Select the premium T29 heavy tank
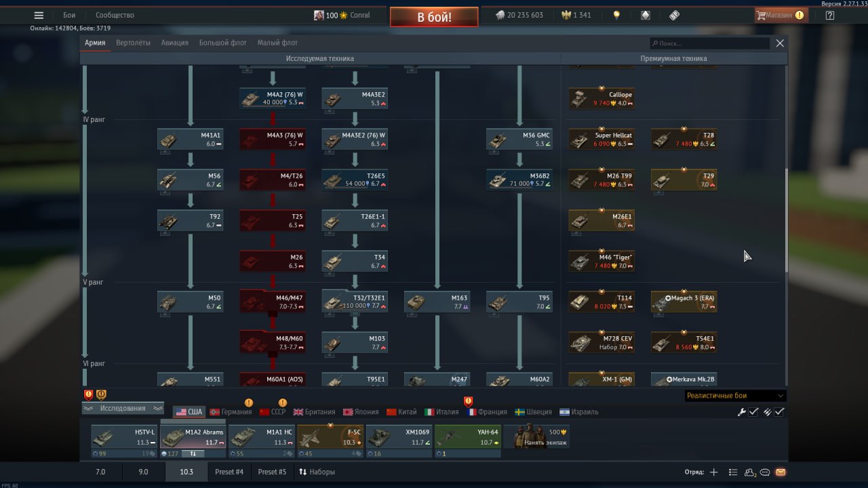868x488 pixels. point(684,180)
